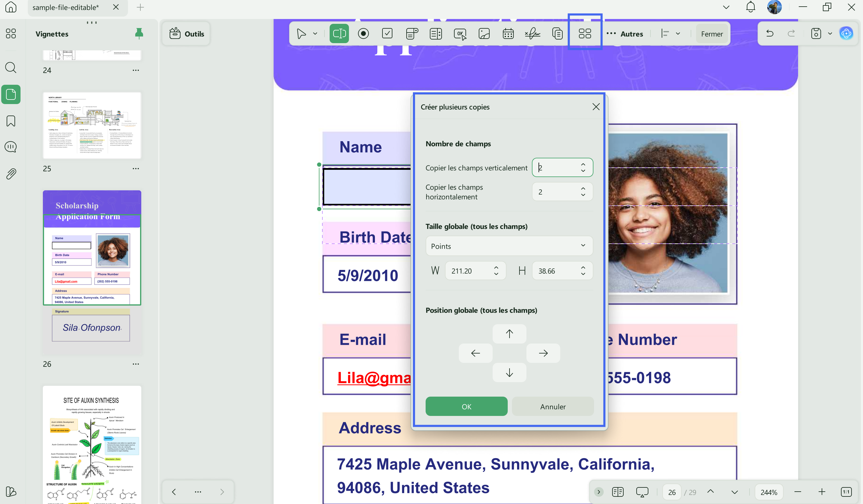This screenshot has width=863, height=504.
Task: Confirm with the green OK button
Action: pos(466,406)
